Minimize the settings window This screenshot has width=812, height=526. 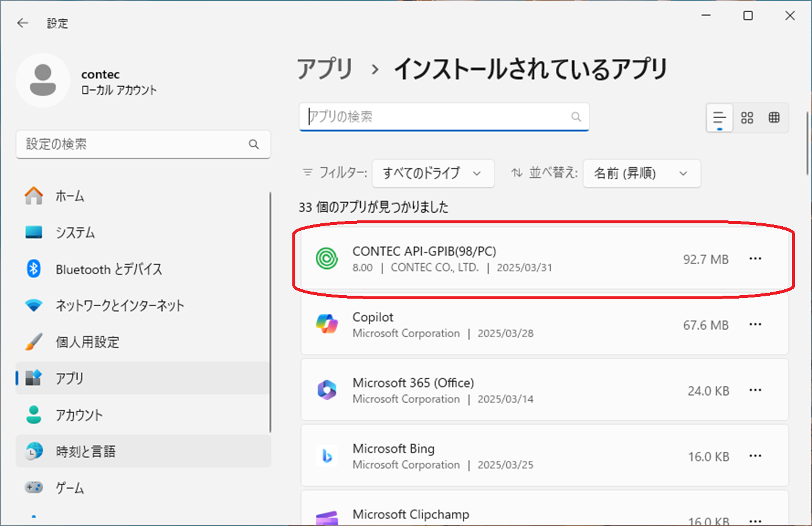[706, 16]
